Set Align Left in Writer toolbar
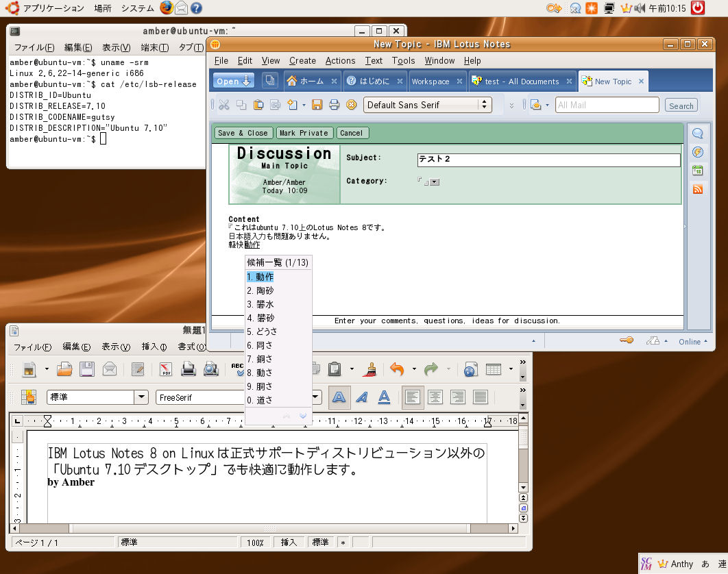This screenshot has width=728, height=574. tap(412, 397)
